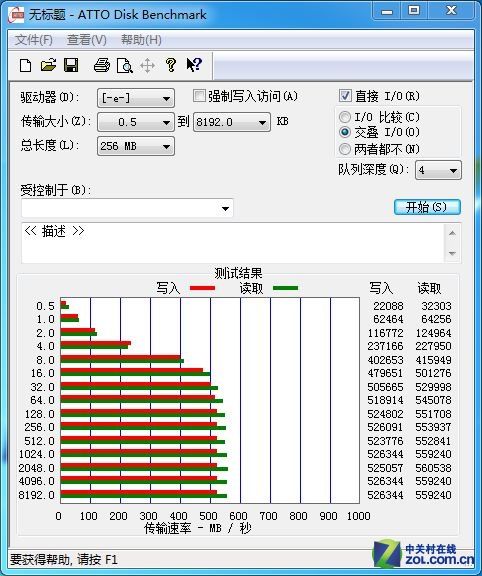The height and width of the screenshot is (576, 482).
Task: Click the 传输速率 - MB / 秒 axis title
Action: [x=198, y=528]
